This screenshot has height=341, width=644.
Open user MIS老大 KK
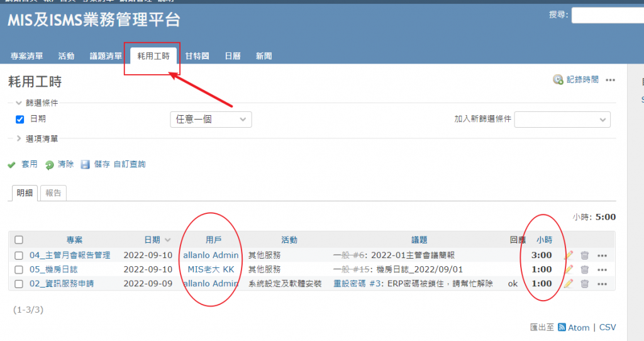[x=211, y=269]
